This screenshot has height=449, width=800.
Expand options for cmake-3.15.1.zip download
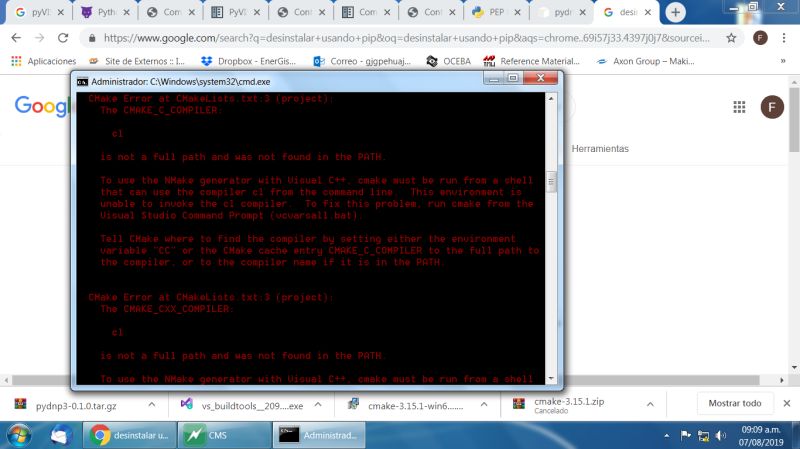pos(650,405)
